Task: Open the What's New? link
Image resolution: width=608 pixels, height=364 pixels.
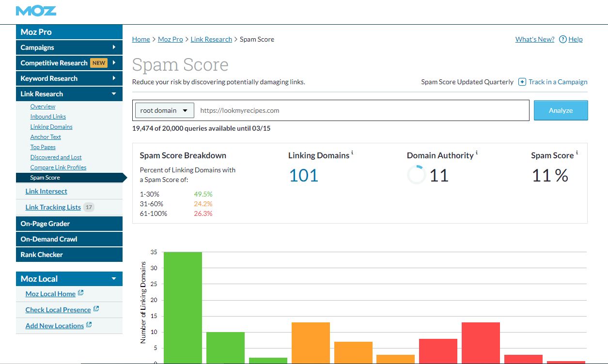Action: pos(534,39)
